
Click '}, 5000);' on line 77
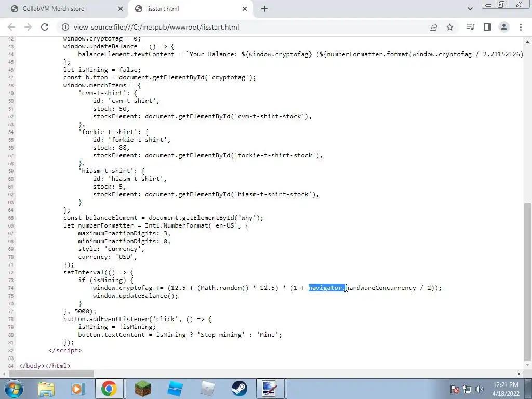(x=79, y=311)
